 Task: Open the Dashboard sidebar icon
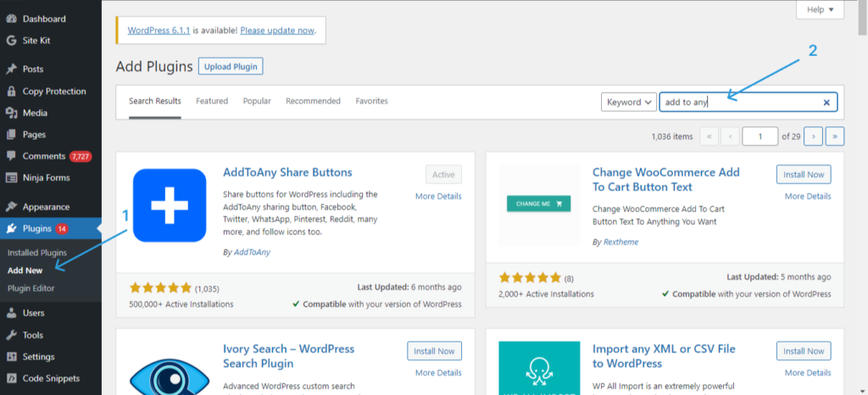pos(11,18)
